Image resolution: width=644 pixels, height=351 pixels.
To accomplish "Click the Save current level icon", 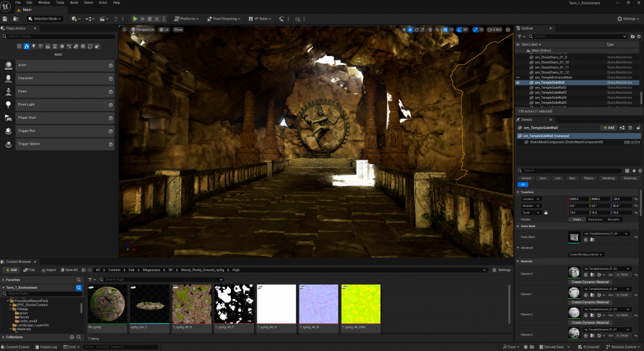I will (5, 18).
